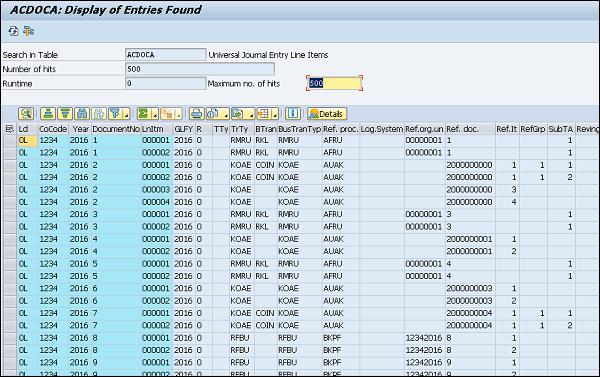Click the blue Information icon
Image resolution: width=600 pixels, height=377 pixels.
coord(293,114)
